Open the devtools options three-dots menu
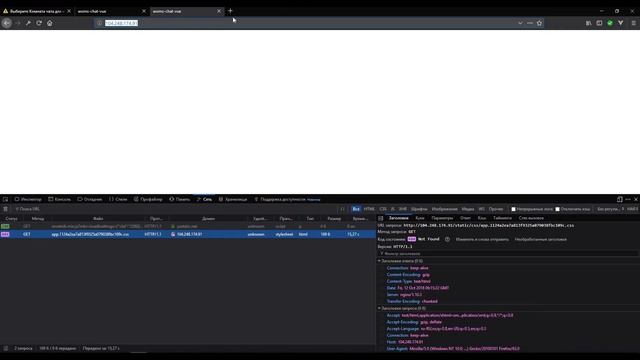The height and width of the screenshot is (360, 640). coord(628,199)
